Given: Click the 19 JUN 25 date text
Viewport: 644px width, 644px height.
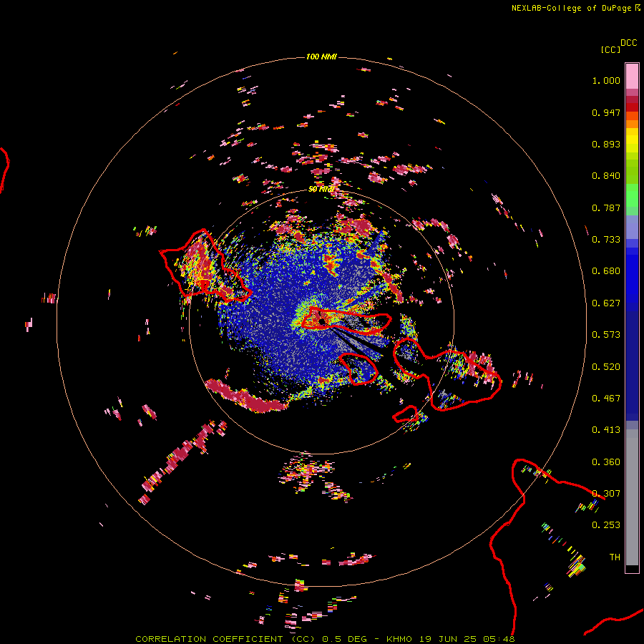Looking at the screenshot, I should coord(448,639).
